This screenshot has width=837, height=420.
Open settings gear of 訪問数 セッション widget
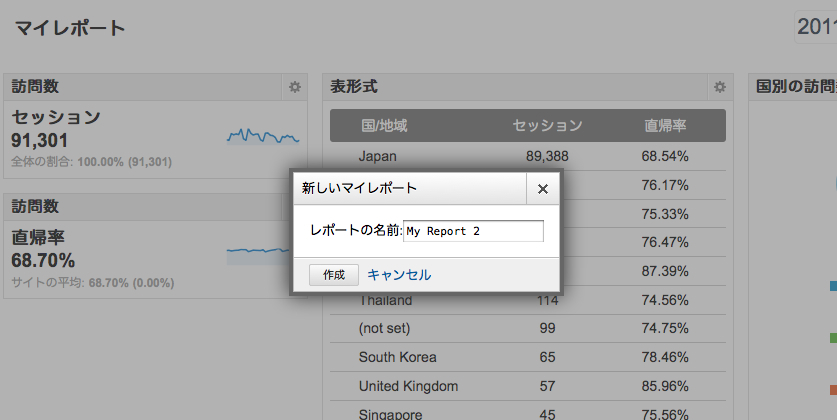pos(295,87)
